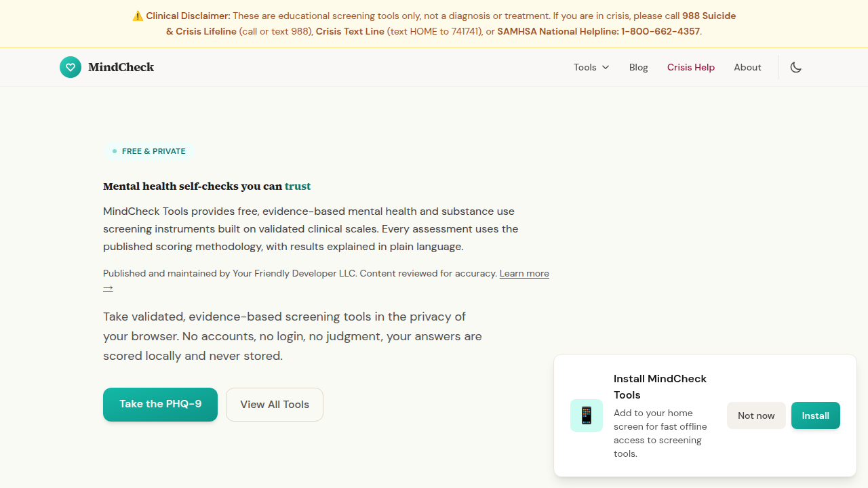Open the Blog page

tap(639, 67)
